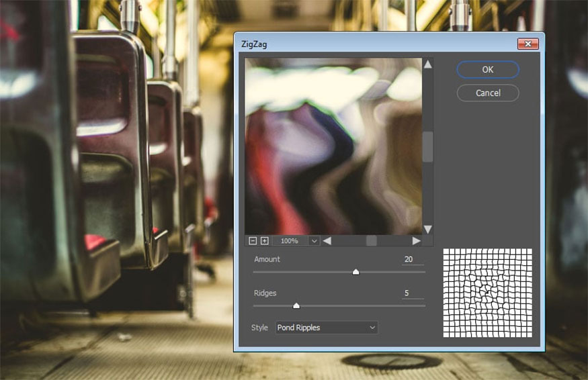The width and height of the screenshot is (588, 380).
Task: Click the zoom in plus icon
Action: point(264,240)
